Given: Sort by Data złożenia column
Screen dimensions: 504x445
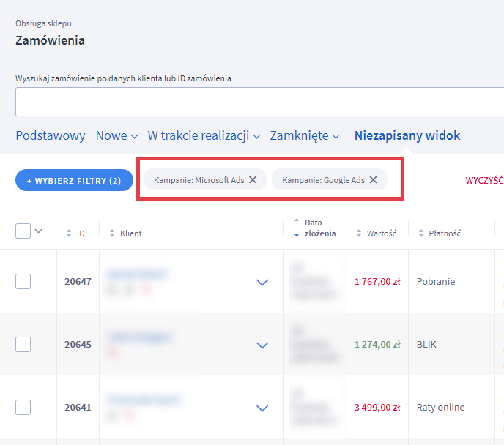Looking at the screenshot, I should (x=297, y=228).
